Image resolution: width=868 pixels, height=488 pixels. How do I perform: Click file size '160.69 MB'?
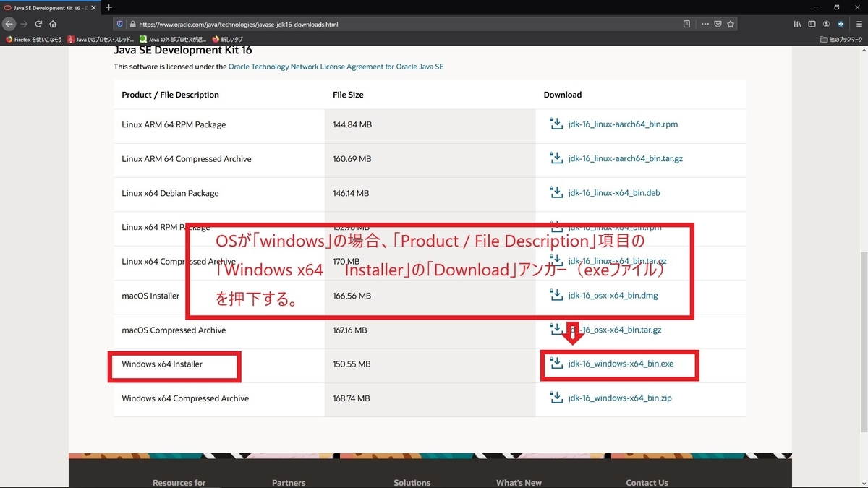(352, 159)
